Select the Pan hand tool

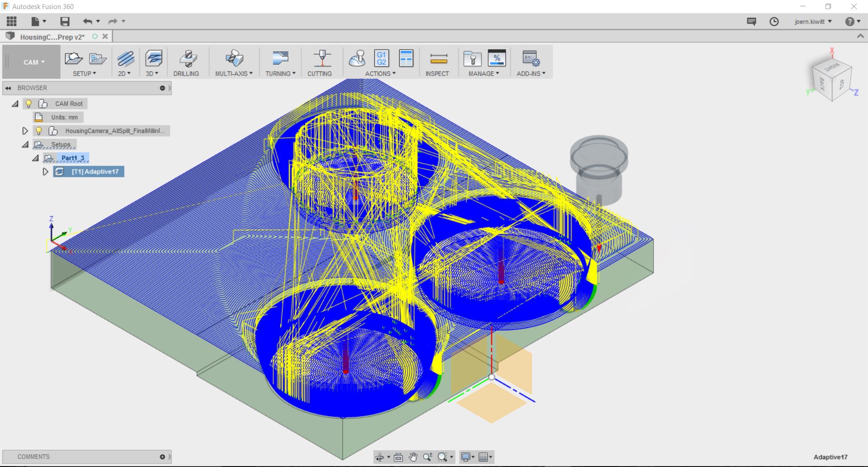click(x=413, y=457)
